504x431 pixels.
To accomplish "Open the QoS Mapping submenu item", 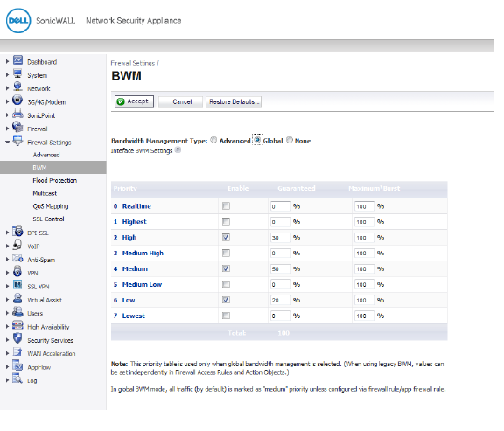I will tap(51, 206).
